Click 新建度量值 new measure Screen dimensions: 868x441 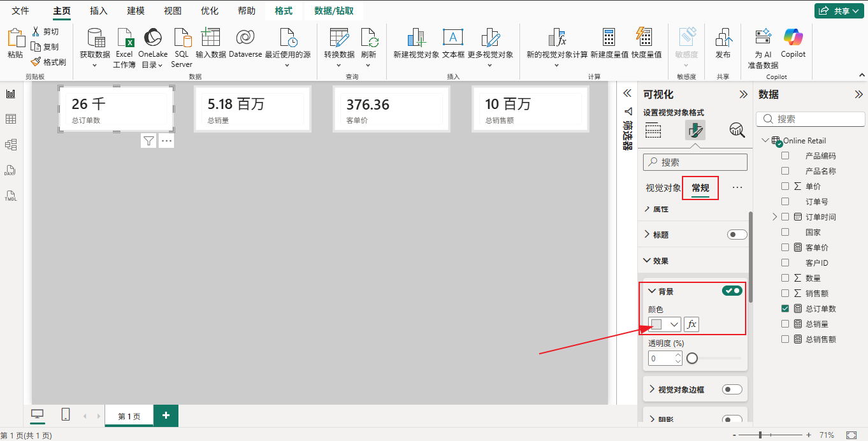click(x=609, y=43)
